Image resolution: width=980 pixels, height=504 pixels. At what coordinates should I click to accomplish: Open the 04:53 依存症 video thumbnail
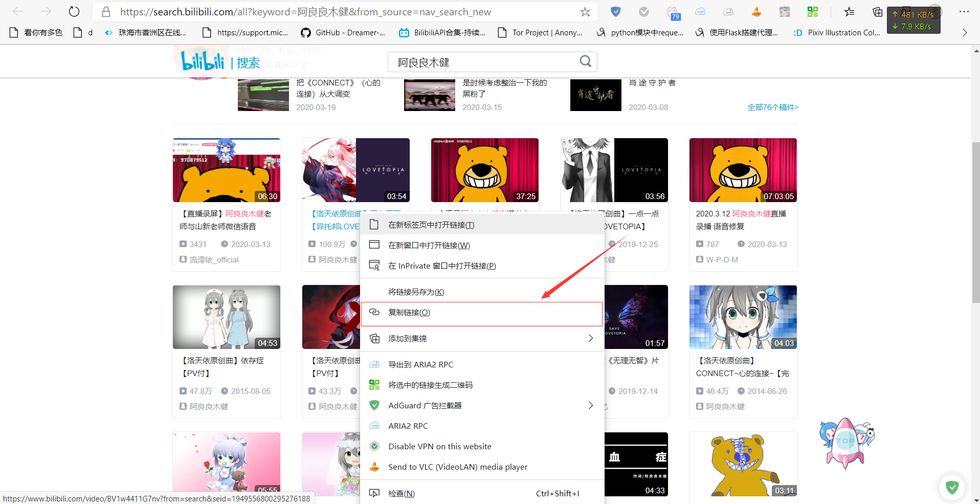click(x=227, y=317)
